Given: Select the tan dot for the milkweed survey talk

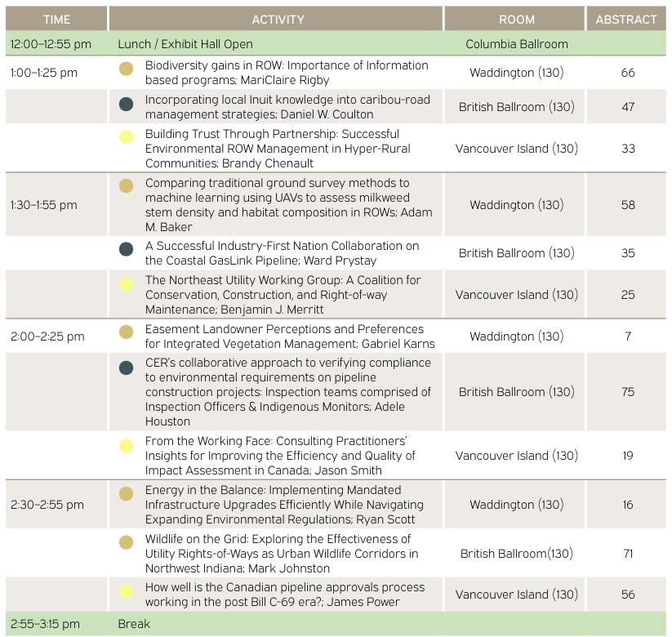Looking at the screenshot, I should pyautogui.click(x=127, y=186).
